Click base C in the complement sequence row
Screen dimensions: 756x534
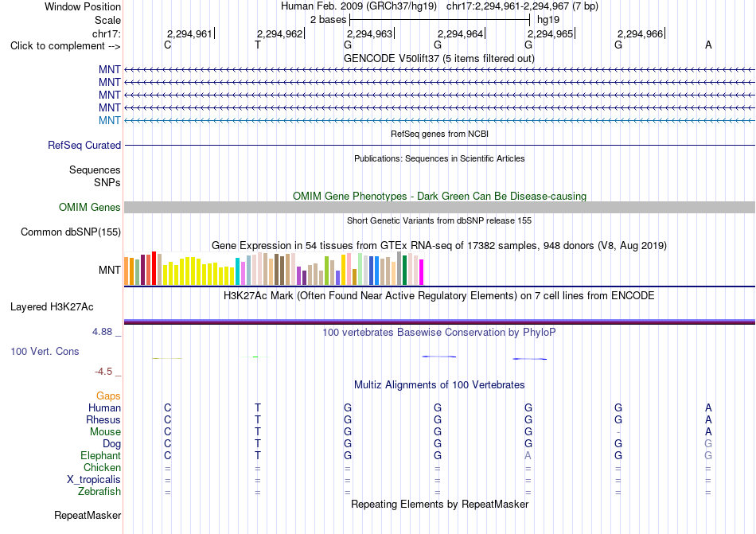coord(167,45)
